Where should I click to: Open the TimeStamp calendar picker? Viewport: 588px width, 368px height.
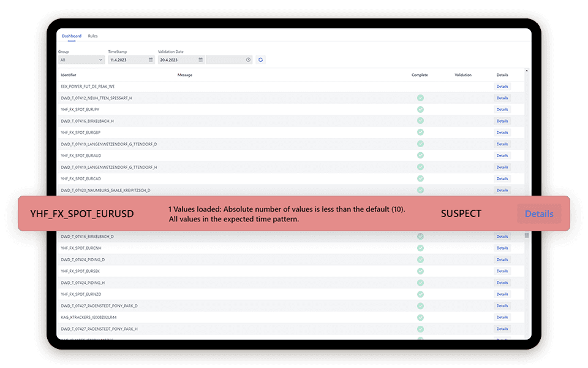(x=151, y=59)
